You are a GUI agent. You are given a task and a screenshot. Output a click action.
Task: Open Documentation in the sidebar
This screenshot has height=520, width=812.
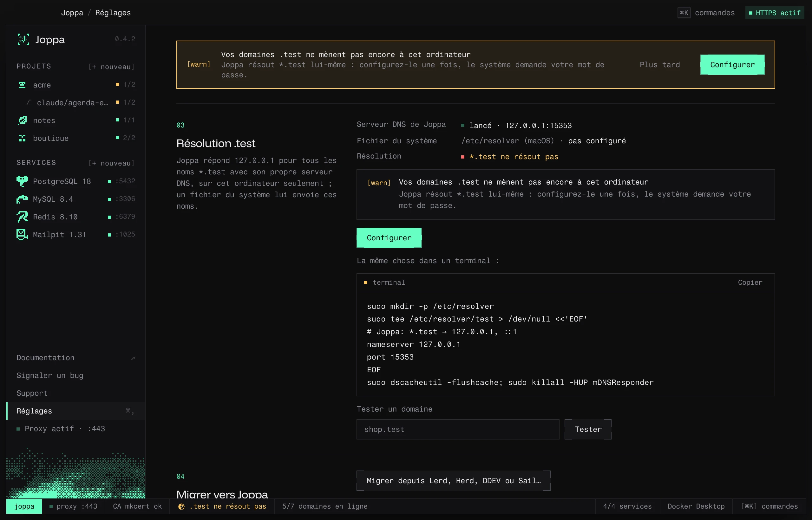coord(76,358)
